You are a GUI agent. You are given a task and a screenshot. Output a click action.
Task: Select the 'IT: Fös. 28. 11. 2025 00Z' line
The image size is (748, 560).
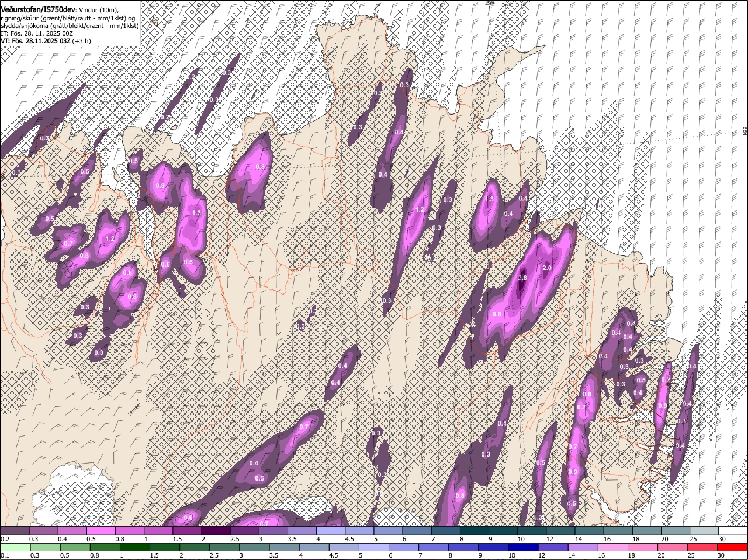37,34
